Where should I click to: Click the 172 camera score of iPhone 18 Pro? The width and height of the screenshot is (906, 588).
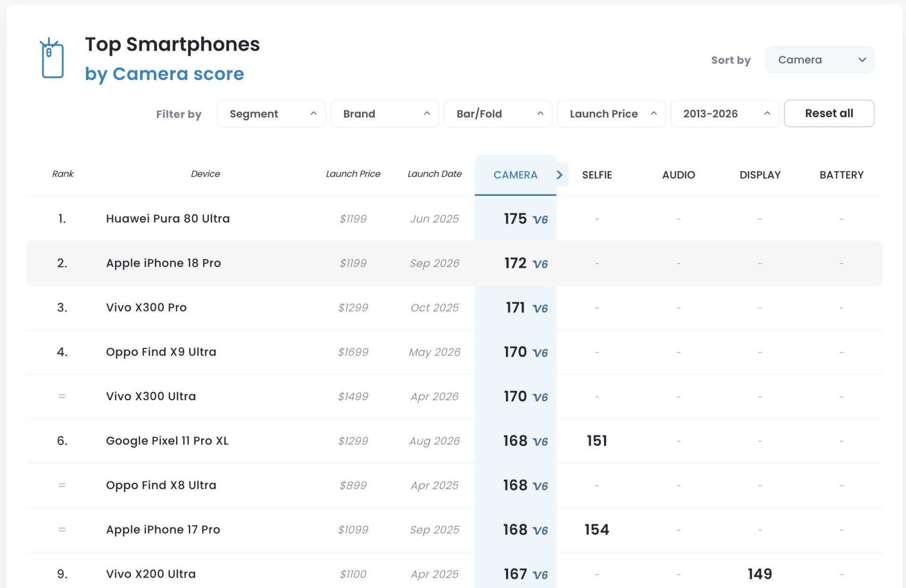click(x=515, y=263)
